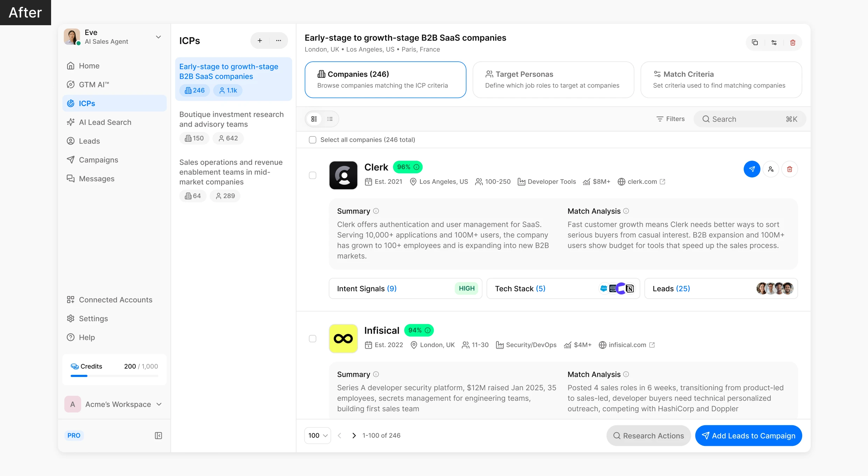Switch to the Target Personas tab
This screenshot has height=476, width=868.
coord(553,79)
